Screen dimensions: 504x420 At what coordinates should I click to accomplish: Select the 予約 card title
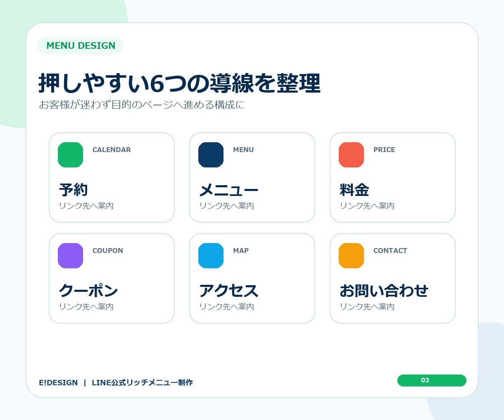point(74,190)
